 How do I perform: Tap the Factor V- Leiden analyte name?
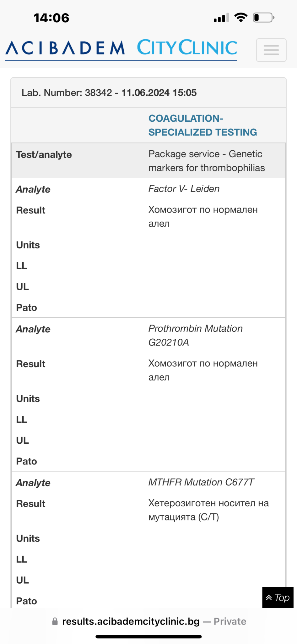(x=184, y=189)
